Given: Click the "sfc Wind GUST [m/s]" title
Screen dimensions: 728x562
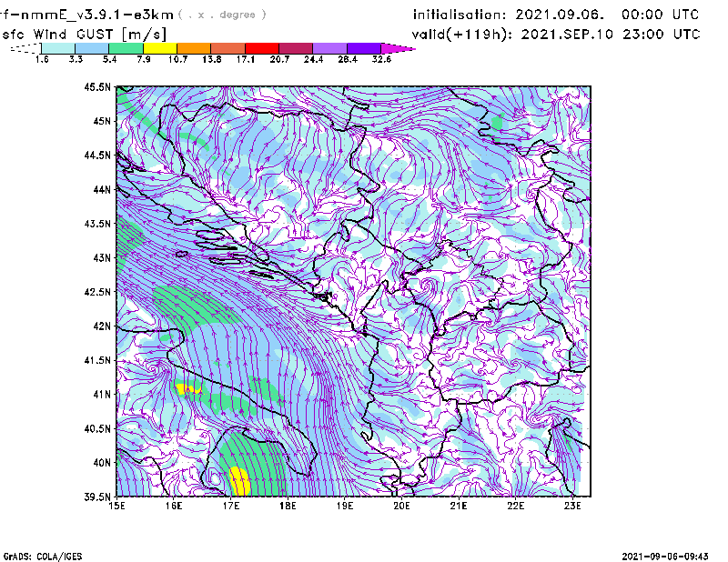Looking at the screenshot, I should coord(84,35).
